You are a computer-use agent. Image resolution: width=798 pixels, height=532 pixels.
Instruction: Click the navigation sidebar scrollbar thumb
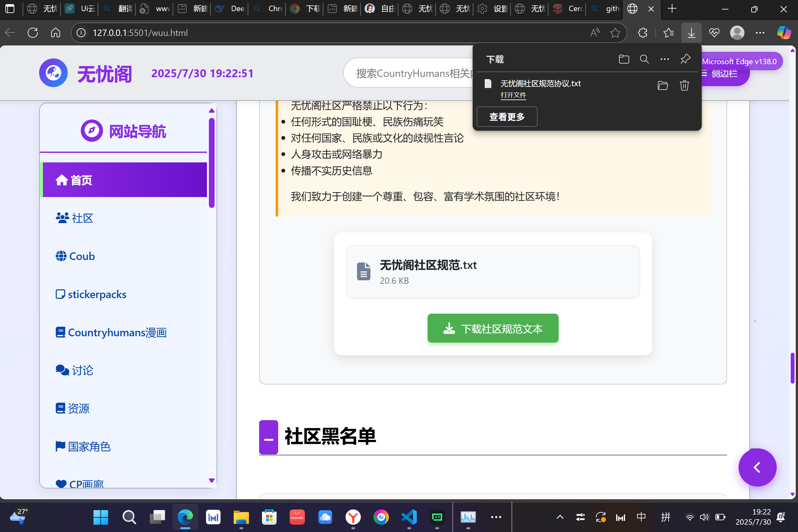211,163
